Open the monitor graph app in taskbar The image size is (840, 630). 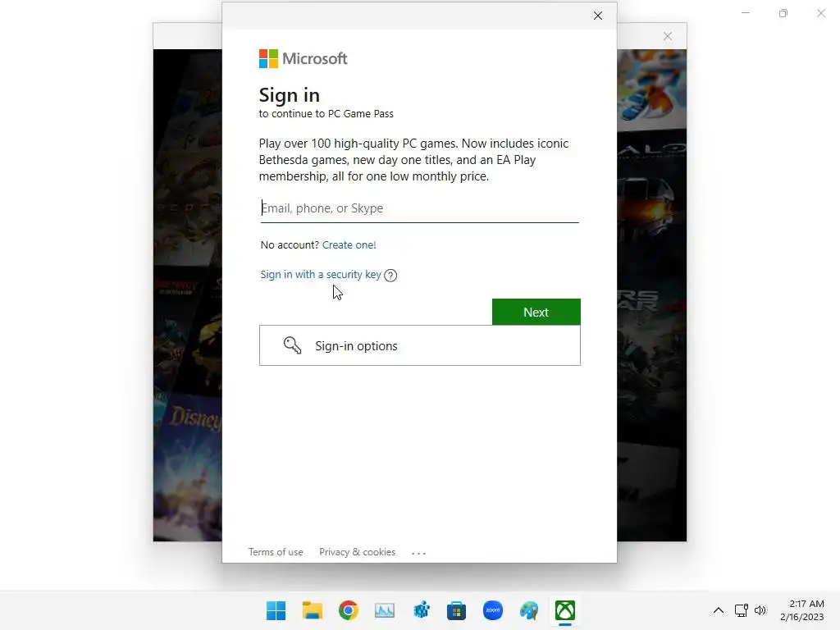pyautogui.click(x=385, y=610)
